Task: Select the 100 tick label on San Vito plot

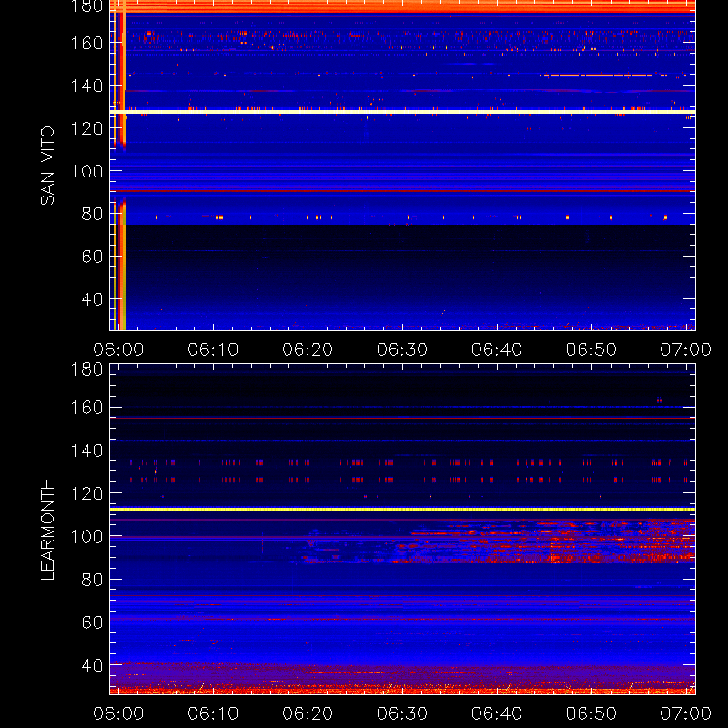Action: (x=86, y=171)
